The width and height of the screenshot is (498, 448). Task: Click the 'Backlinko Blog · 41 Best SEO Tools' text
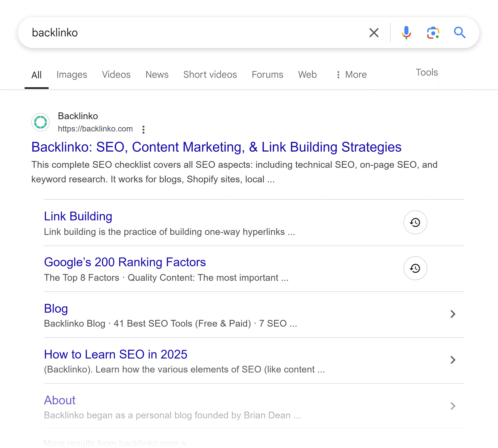click(x=171, y=323)
